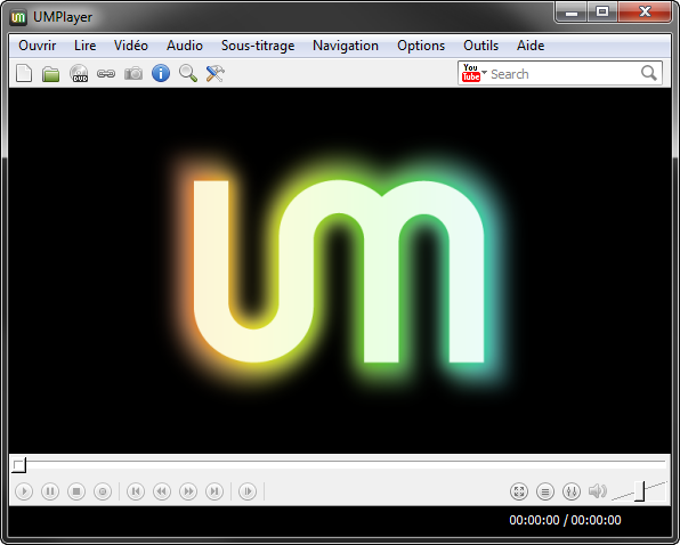Jump to previous track button
Image resolution: width=680 pixels, height=545 pixels.
pos(136,491)
